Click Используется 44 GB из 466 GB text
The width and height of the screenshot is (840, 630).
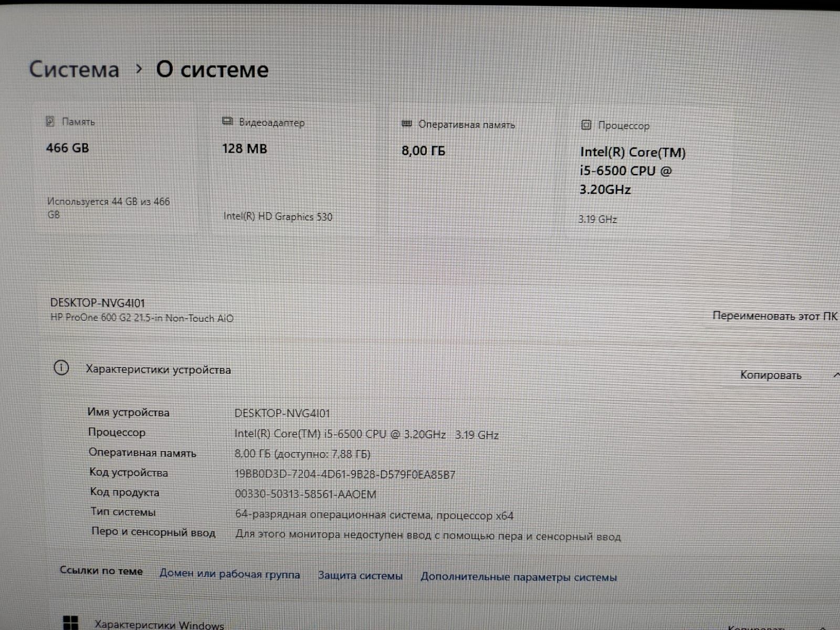[108, 208]
